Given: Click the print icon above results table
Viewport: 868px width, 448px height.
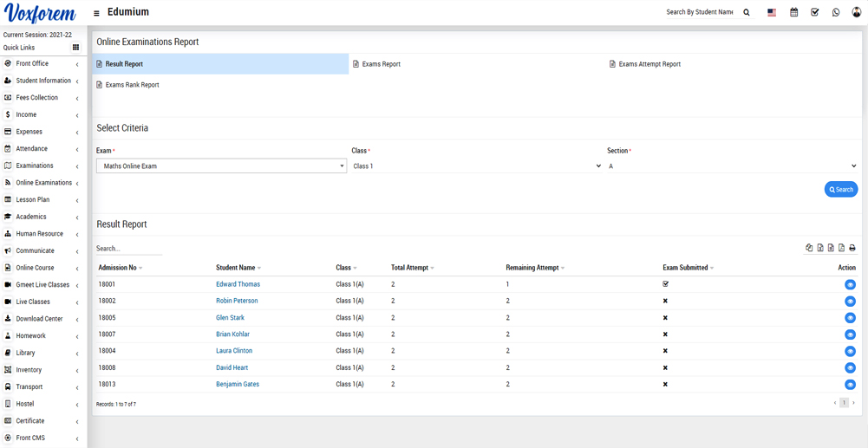Looking at the screenshot, I should pos(852,248).
